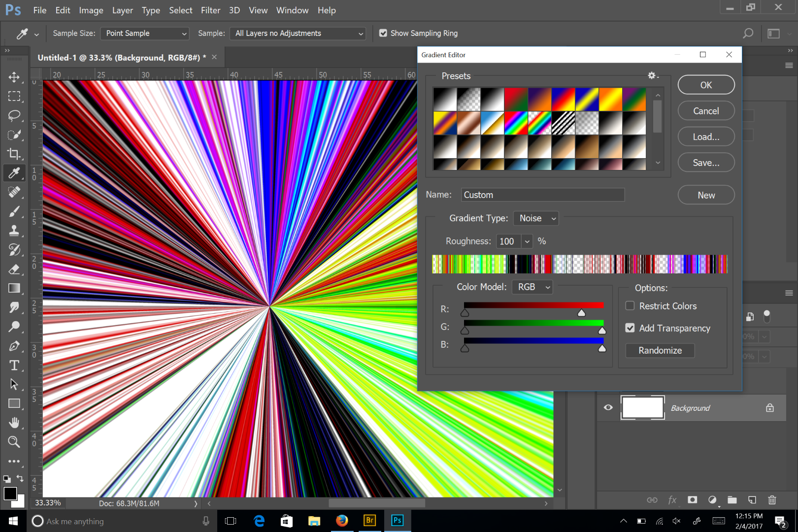This screenshot has height=532, width=798.
Task: Select the Lasso tool
Action: (x=14, y=116)
